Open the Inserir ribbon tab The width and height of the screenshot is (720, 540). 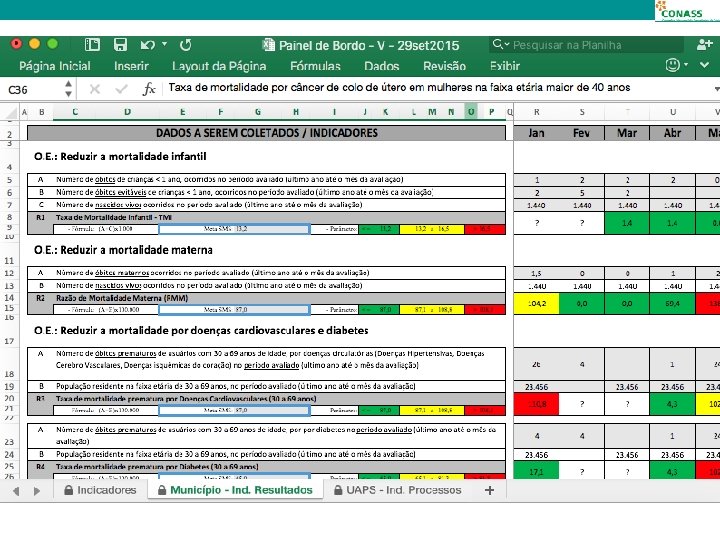coord(131,66)
